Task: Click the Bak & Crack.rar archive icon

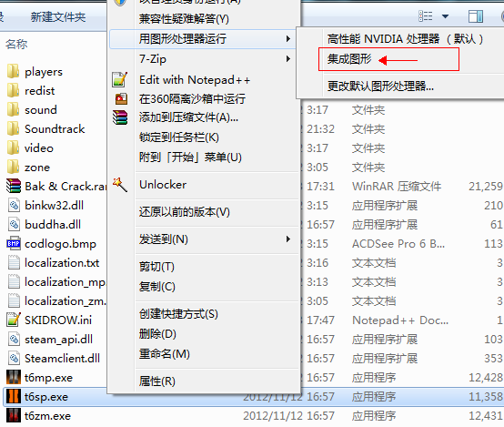Action: (x=14, y=186)
